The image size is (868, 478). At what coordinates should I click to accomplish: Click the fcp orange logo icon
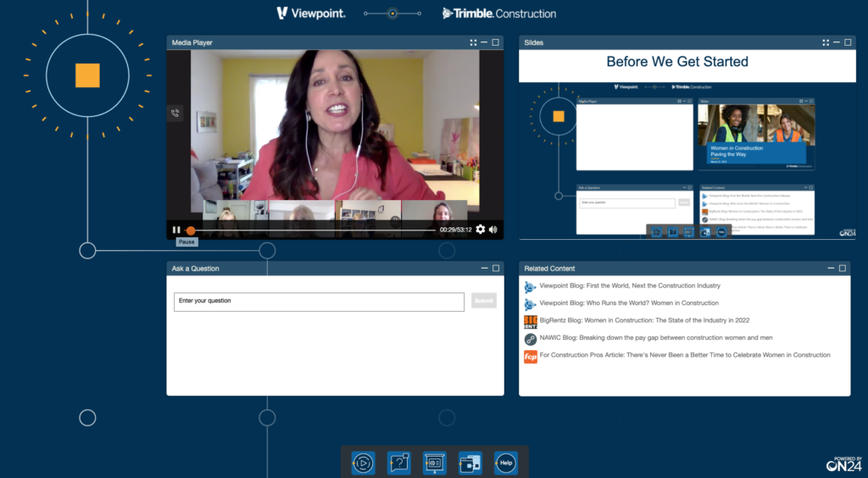click(531, 357)
